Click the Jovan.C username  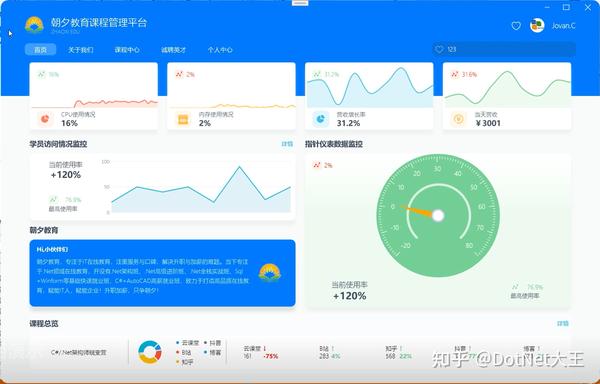pyautogui.click(x=563, y=26)
